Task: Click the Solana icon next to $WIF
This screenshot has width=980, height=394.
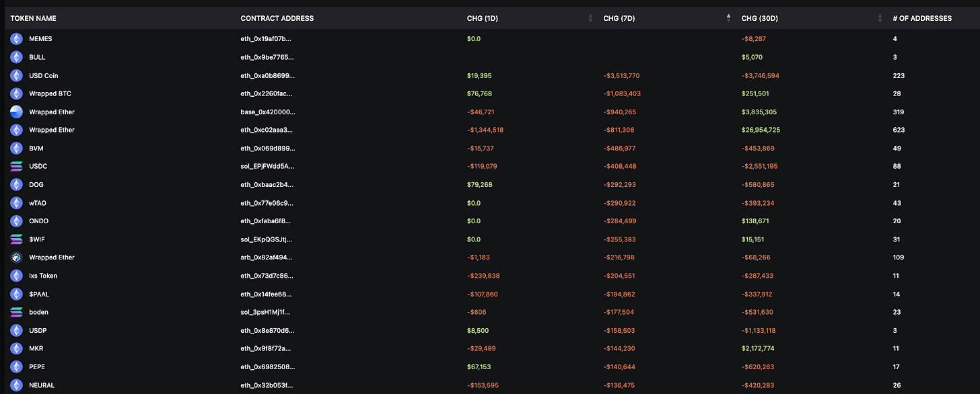Action: (16, 239)
